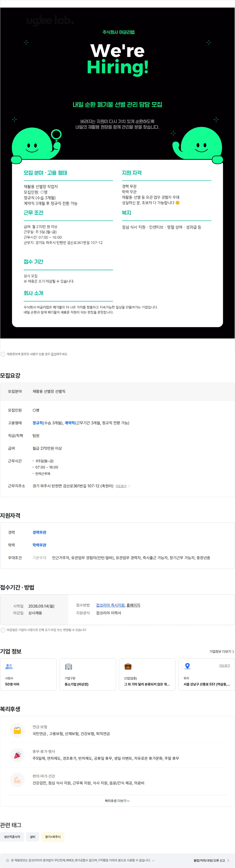Expand 복리후생 더보기
The width and height of the screenshot is (235, 868).
point(117,801)
